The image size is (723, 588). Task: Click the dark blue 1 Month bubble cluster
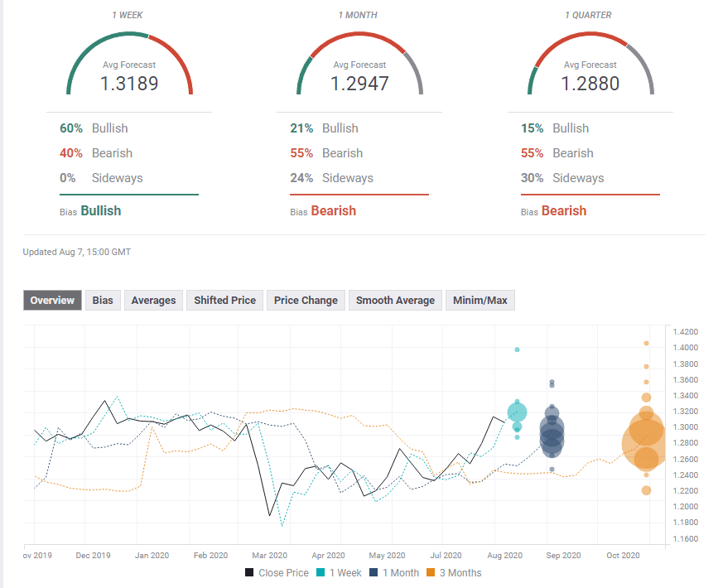[x=552, y=431]
